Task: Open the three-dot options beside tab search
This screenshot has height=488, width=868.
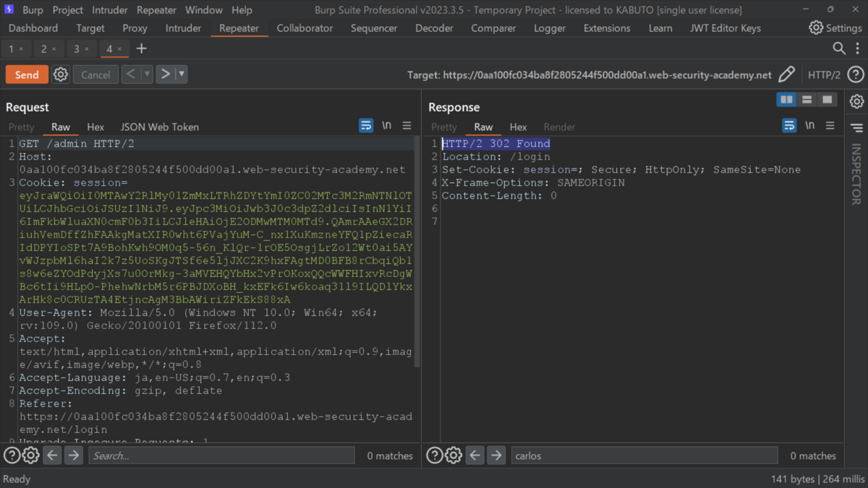Action: coord(856,48)
